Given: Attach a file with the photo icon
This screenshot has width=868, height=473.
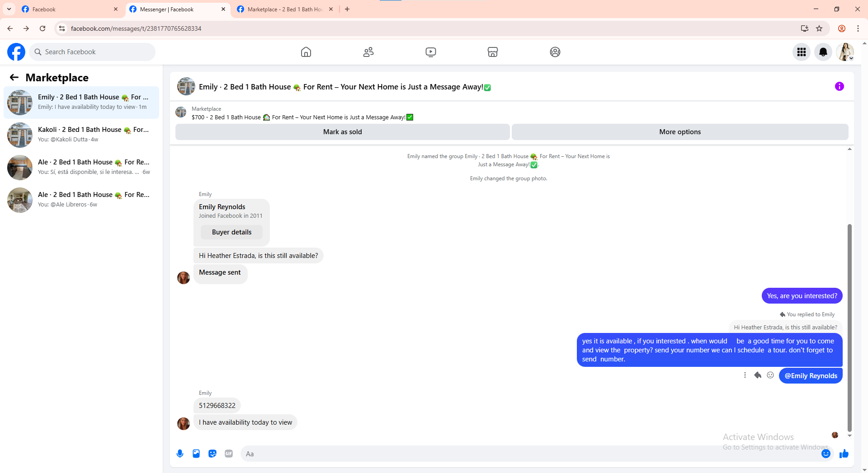Looking at the screenshot, I should 196,454.
